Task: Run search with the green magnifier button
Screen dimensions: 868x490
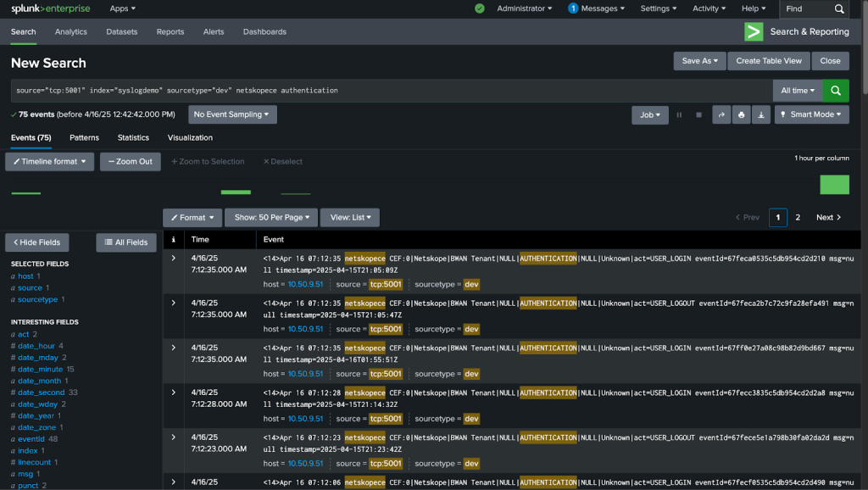Action: [835, 90]
